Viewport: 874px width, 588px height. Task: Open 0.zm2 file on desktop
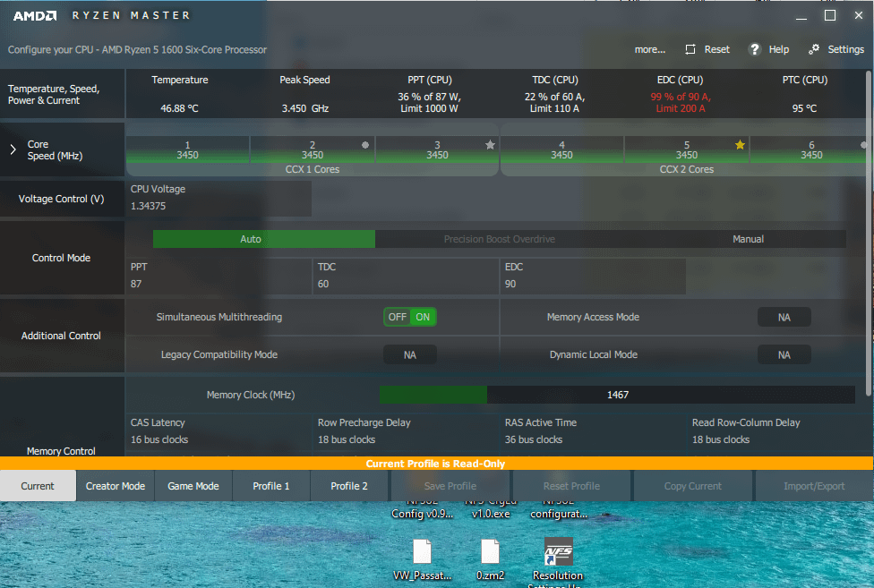pyautogui.click(x=490, y=559)
